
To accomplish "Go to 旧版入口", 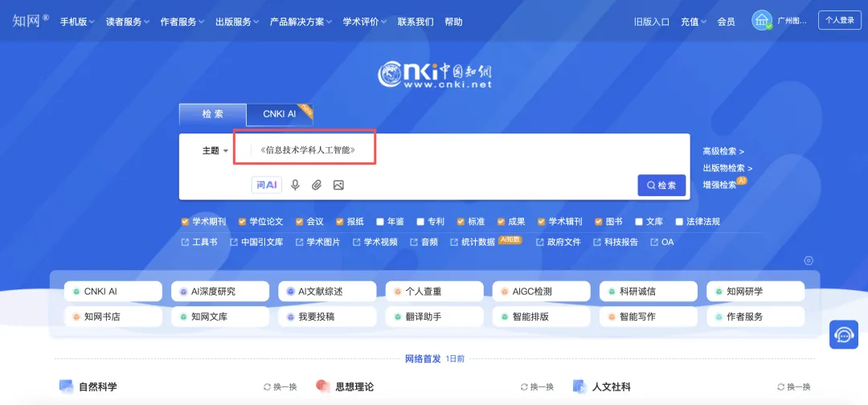I will click(652, 22).
